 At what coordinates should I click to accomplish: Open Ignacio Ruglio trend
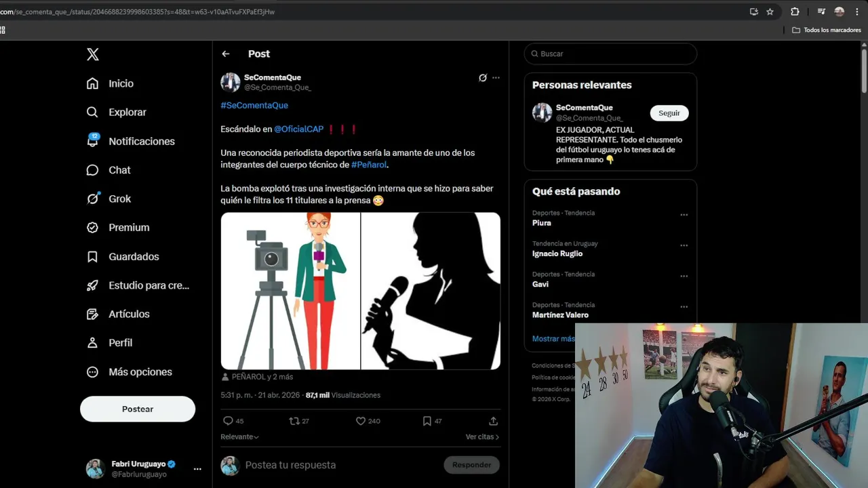pos(557,253)
